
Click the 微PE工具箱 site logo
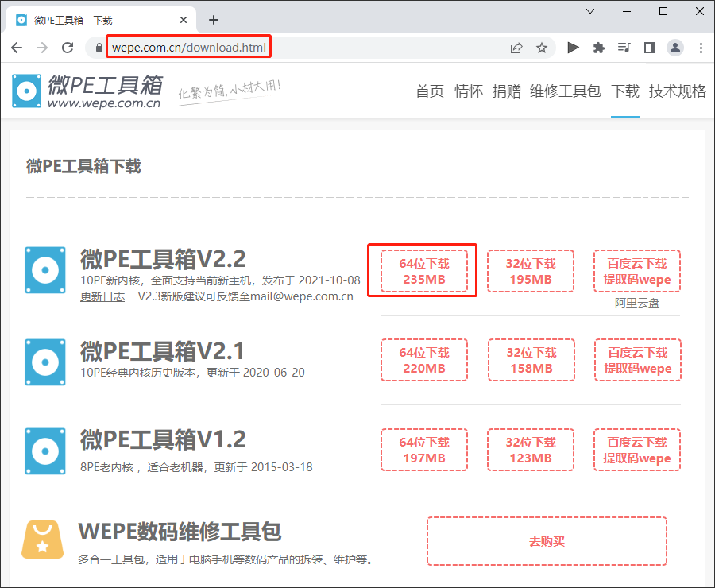pos(87,91)
